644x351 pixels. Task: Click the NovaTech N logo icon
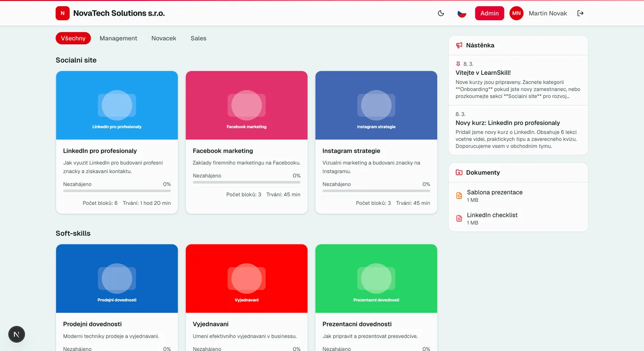[x=63, y=13]
